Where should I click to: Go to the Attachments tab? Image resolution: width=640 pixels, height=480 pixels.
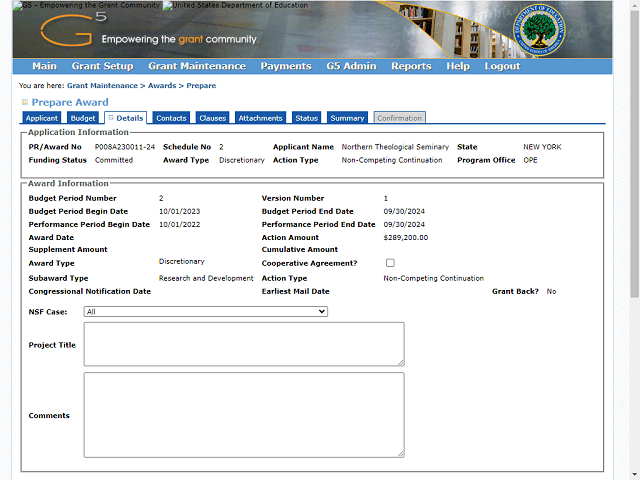coord(260,118)
